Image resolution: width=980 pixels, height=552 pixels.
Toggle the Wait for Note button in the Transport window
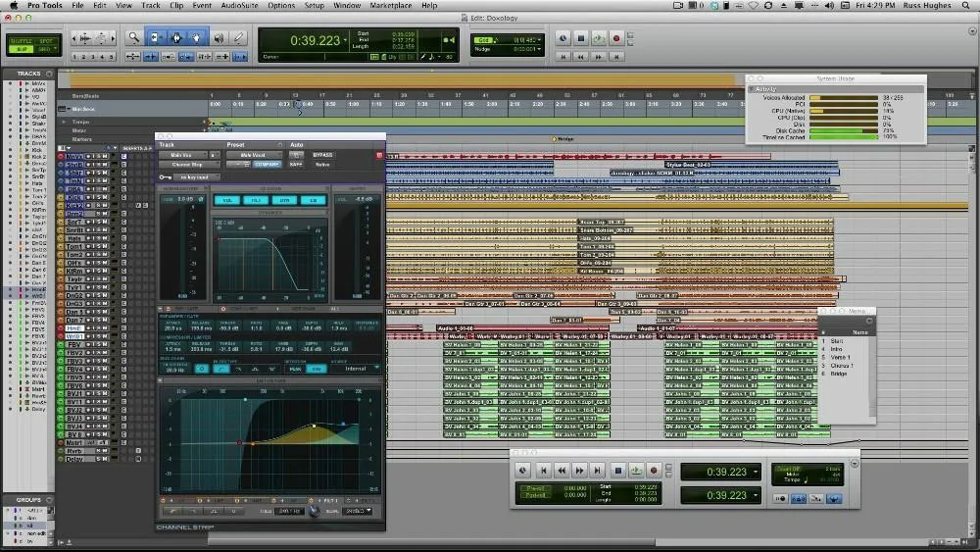(x=781, y=498)
